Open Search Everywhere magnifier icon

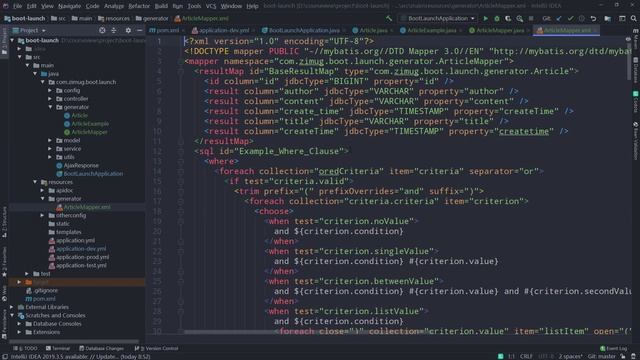click(x=633, y=18)
